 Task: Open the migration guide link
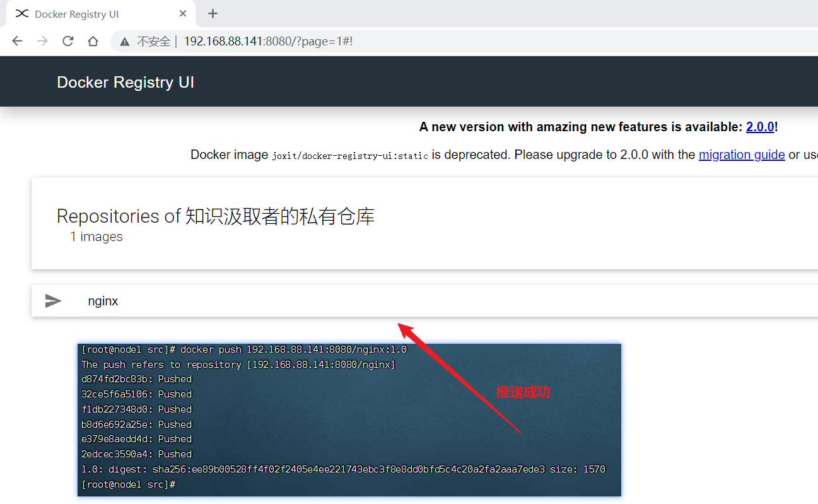(x=742, y=155)
